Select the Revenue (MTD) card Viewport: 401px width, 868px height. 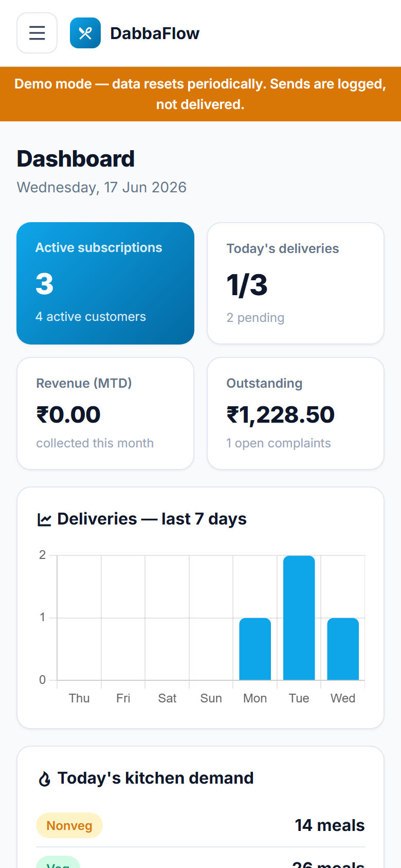tap(105, 413)
